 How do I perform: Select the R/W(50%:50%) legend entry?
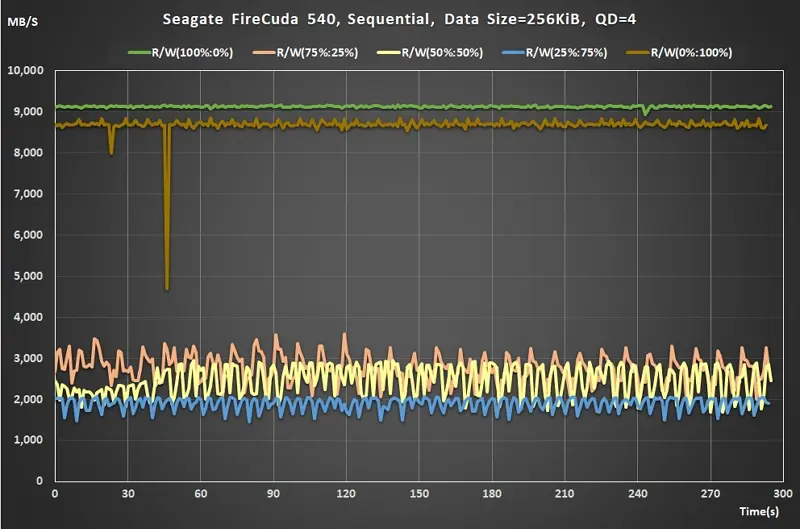430,53
